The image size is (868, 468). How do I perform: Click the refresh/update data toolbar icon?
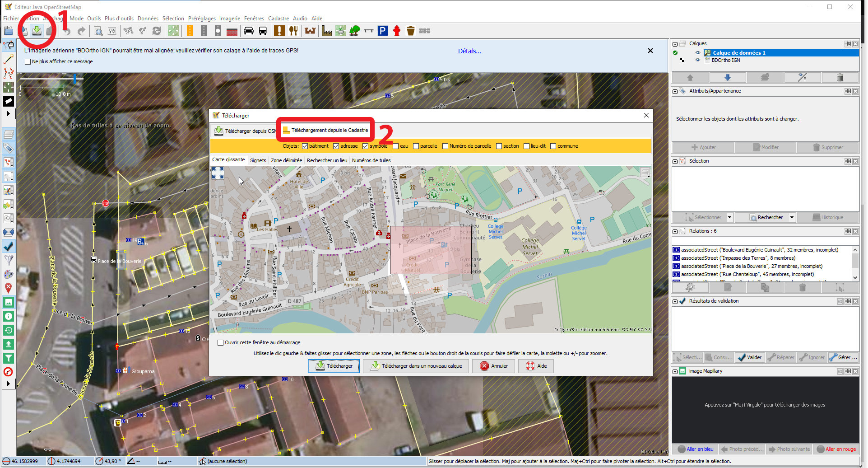click(157, 31)
